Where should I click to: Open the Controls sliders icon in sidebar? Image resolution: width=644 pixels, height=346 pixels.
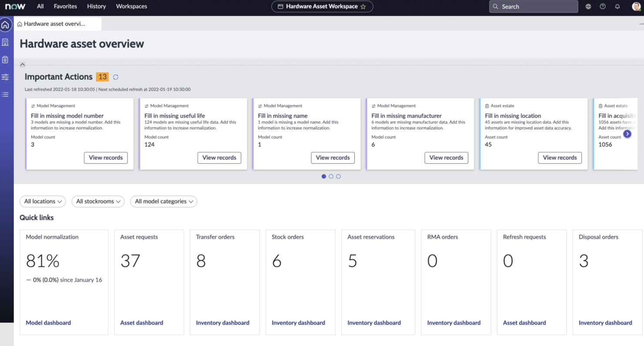click(6, 77)
